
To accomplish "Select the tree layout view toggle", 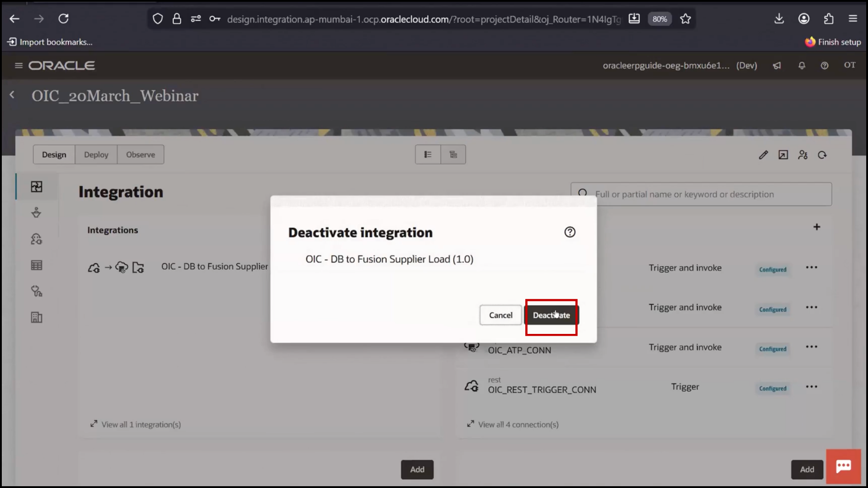I will pos(453,155).
